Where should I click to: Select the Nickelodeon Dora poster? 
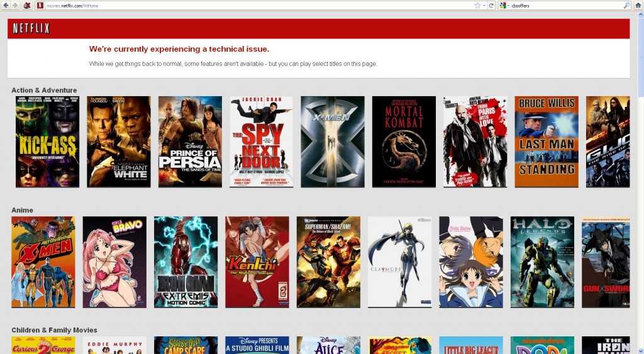(543, 345)
